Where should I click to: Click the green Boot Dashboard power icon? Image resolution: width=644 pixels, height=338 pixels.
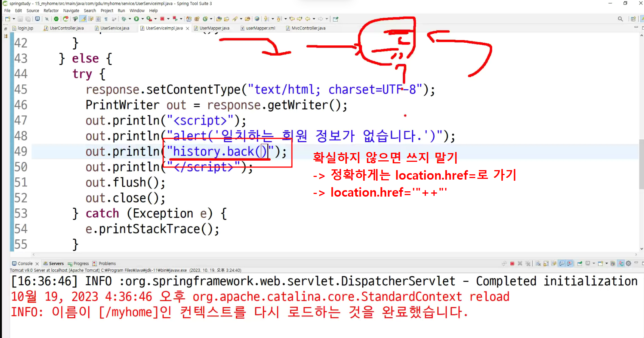[x=56, y=19]
